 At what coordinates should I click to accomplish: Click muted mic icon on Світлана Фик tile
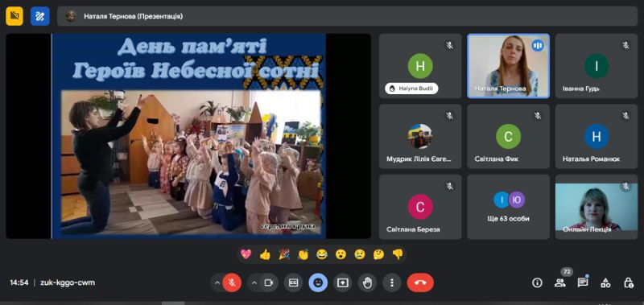[538, 116]
